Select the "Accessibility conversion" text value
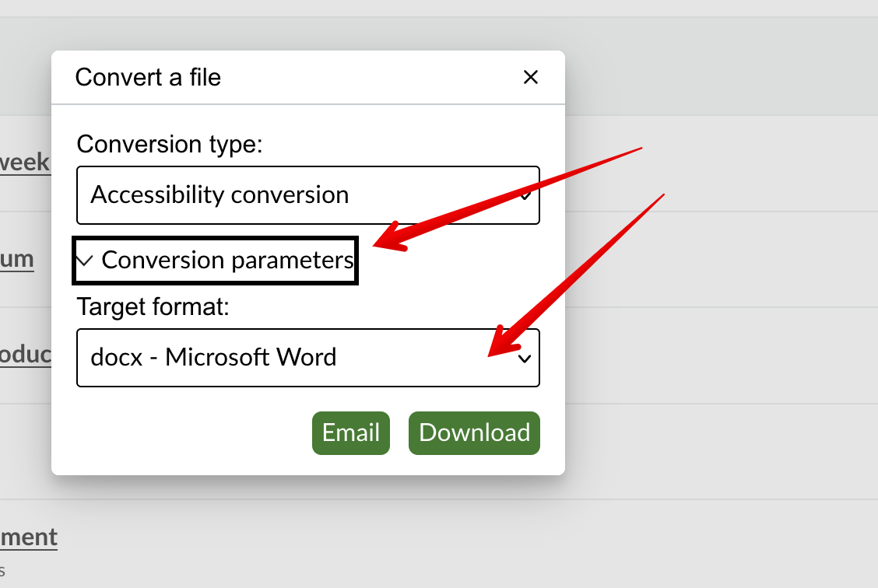Image resolution: width=878 pixels, height=588 pixels. pyautogui.click(x=219, y=194)
